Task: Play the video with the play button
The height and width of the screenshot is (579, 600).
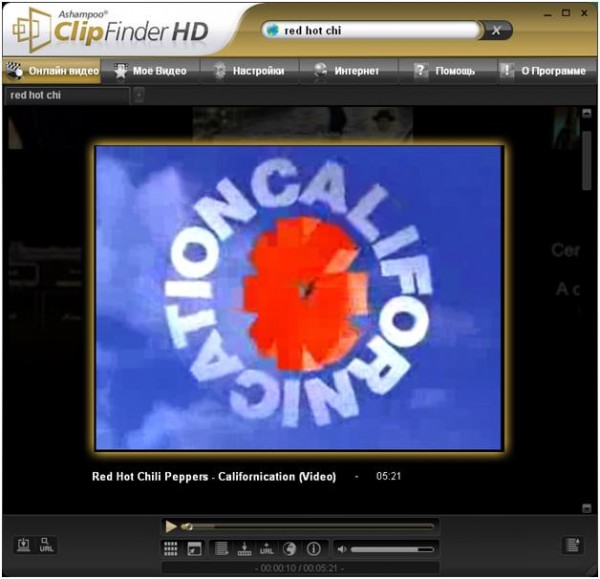Action: [170, 527]
